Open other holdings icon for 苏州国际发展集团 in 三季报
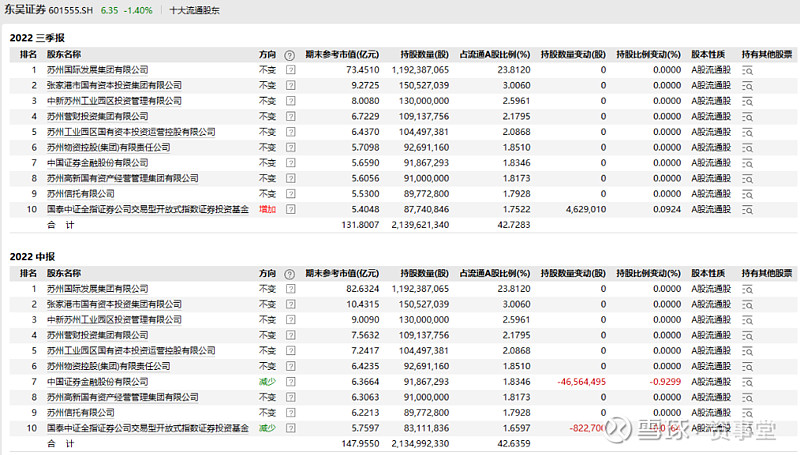The image size is (800, 455). click(747, 70)
